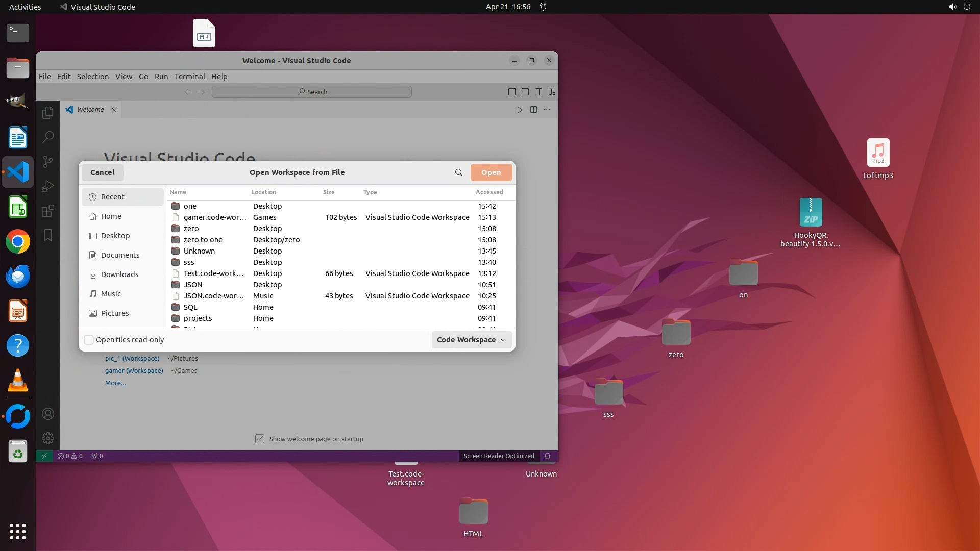The width and height of the screenshot is (980, 551).
Task: Toggle the Primary Side Bar layout button
Action: tap(512, 92)
